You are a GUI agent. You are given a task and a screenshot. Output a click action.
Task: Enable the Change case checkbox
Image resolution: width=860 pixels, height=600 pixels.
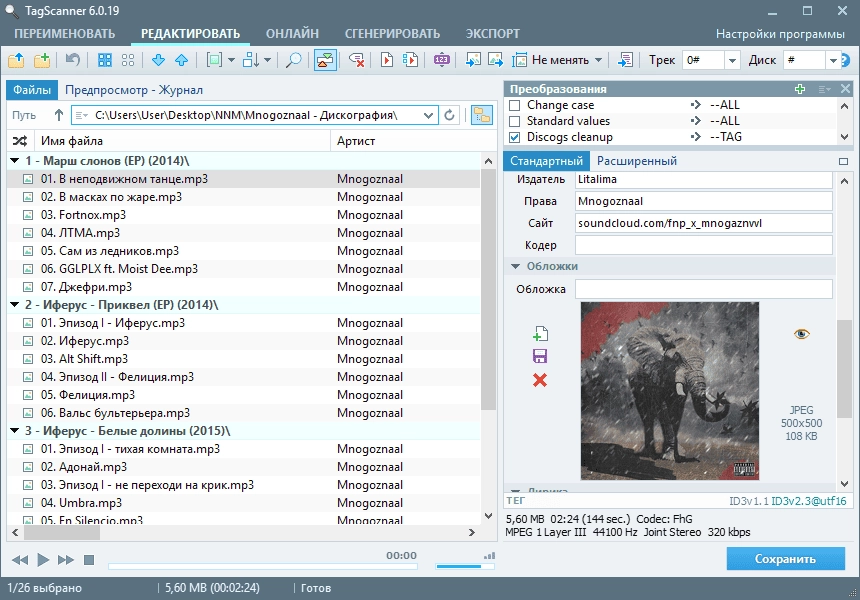[514, 105]
